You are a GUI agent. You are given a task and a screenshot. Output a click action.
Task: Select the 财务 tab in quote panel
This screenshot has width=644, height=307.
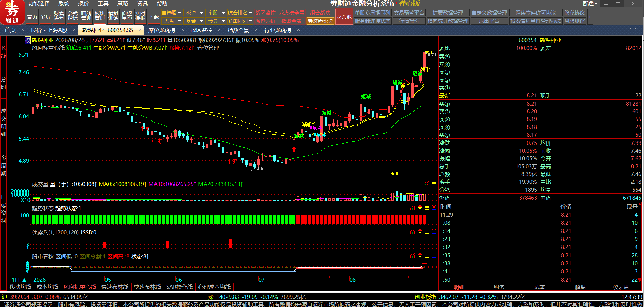(499, 287)
